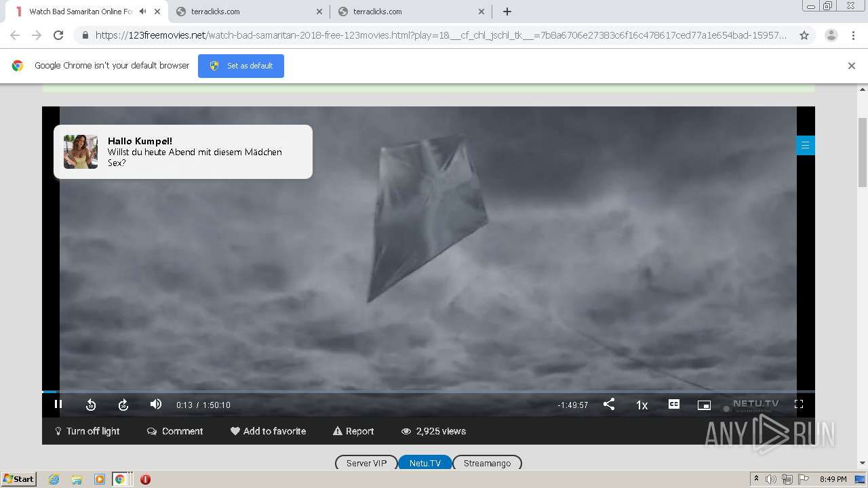Screen dimensions: 868x488
Task: Select the Server VIP source
Action: point(366,463)
